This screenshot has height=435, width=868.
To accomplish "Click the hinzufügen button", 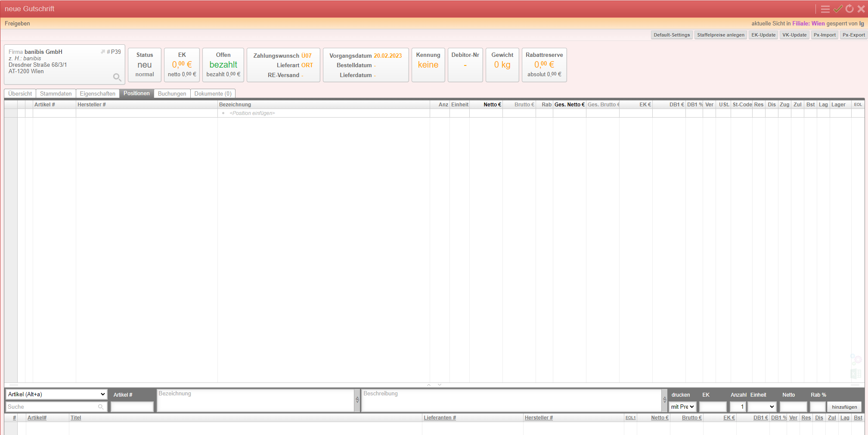I will [x=844, y=407].
